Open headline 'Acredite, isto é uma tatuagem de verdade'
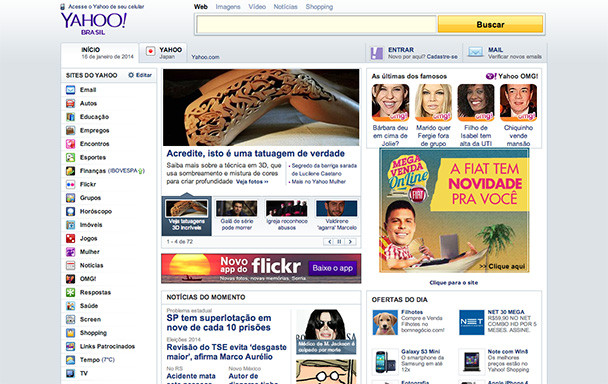The image size is (608, 384). pyautogui.click(x=256, y=154)
